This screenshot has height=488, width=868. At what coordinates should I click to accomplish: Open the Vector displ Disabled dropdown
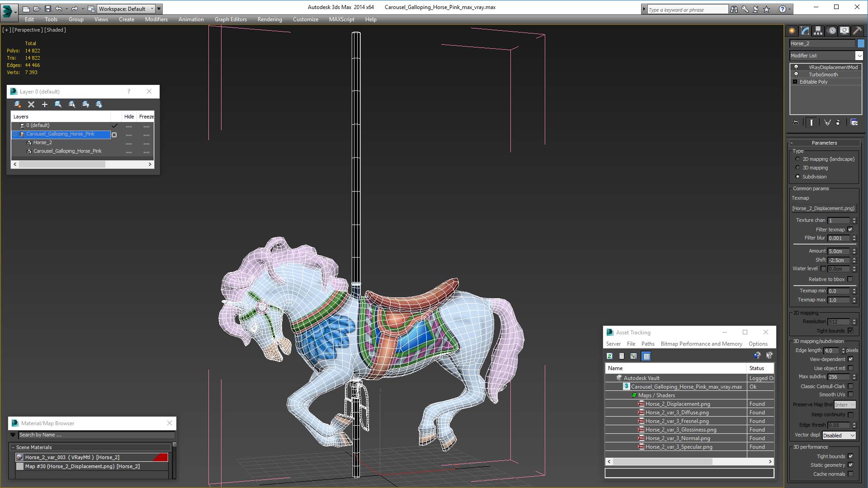[839, 436]
